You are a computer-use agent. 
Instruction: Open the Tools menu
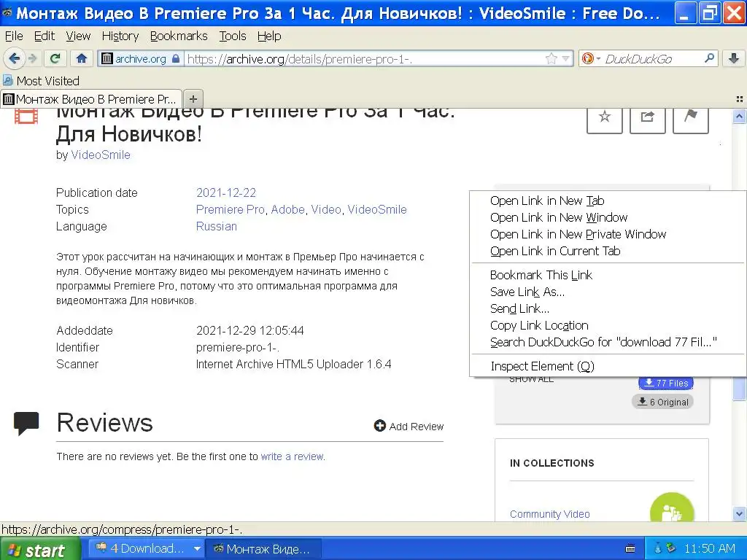pos(233,36)
